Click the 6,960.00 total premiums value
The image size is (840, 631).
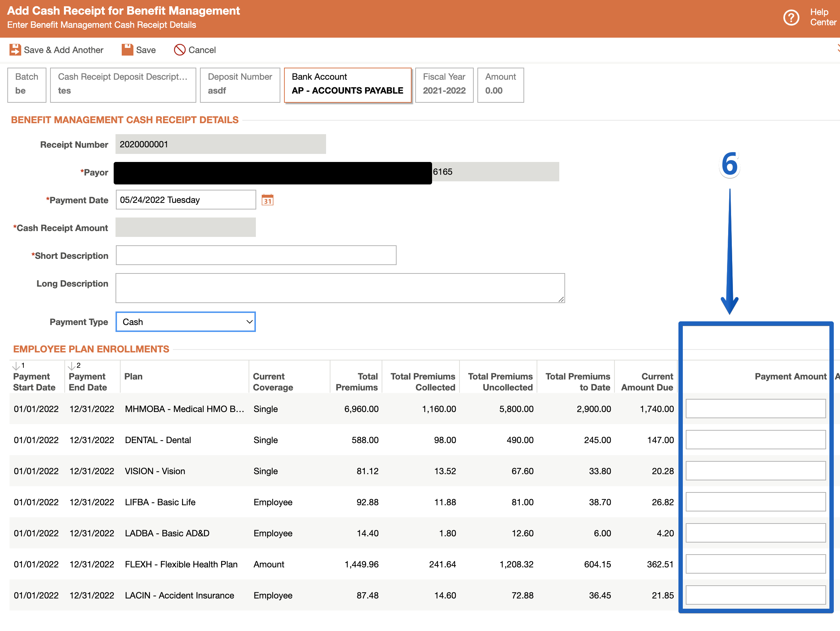pyautogui.click(x=362, y=409)
